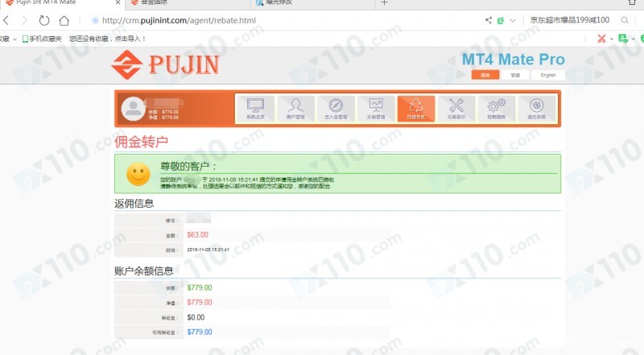Expand dropdown next to browser engine icon
644x355 pixels.
tap(513, 21)
